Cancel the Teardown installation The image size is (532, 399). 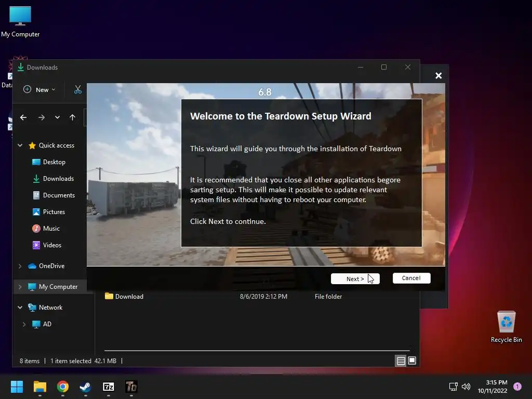411,278
